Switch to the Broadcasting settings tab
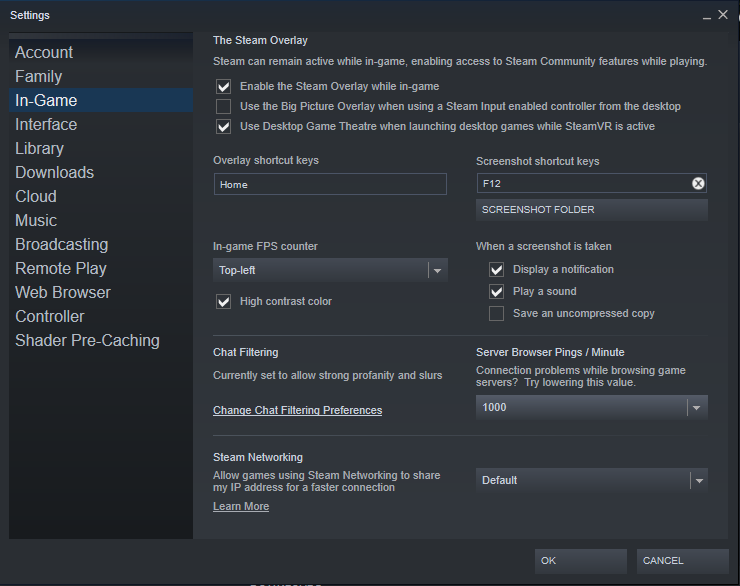The height and width of the screenshot is (586, 740). point(62,244)
